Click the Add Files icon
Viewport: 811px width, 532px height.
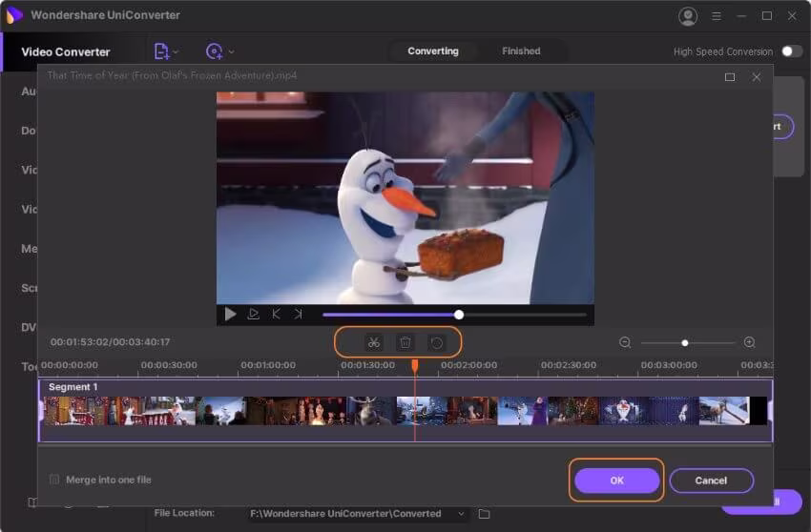[x=161, y=51]
